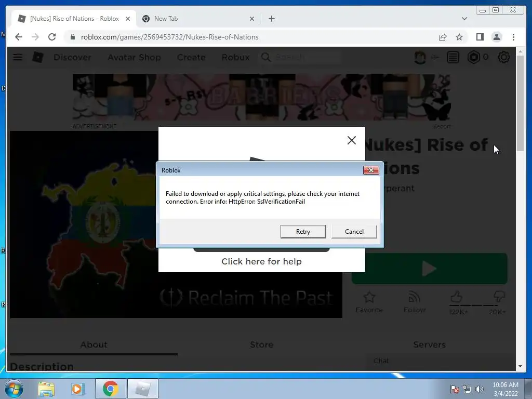Click the page scrollbar thumb
The image size is (532, 399).
(520, 103)
